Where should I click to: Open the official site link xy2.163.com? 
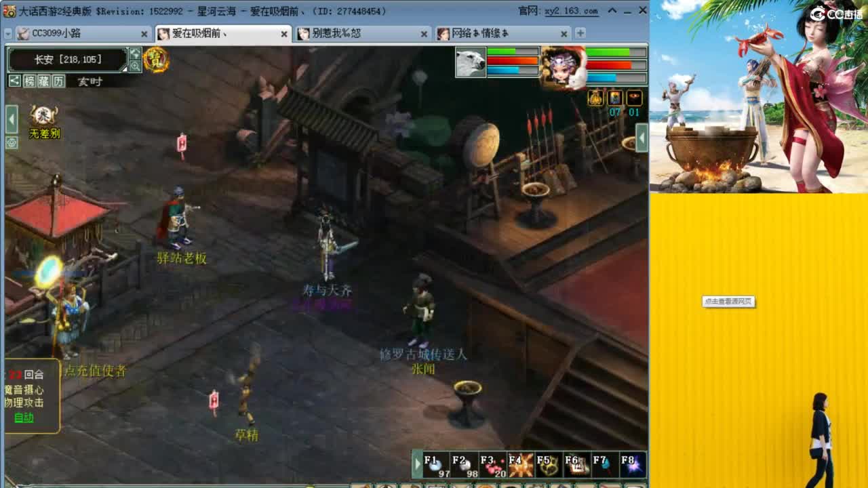pyautogui.click(x=573, y=11)
